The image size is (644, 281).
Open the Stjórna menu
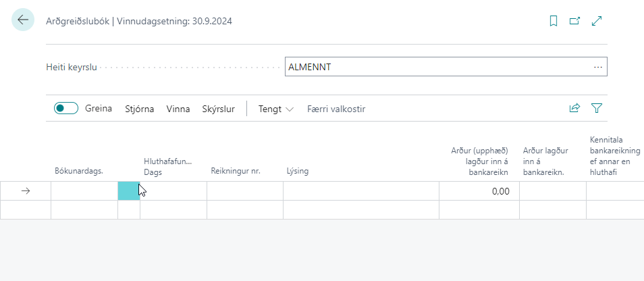coord(140,109)
